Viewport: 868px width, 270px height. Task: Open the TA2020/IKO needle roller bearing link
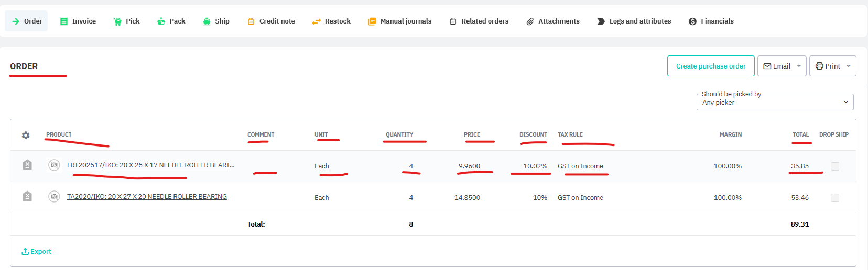click(x=147, y=197)
